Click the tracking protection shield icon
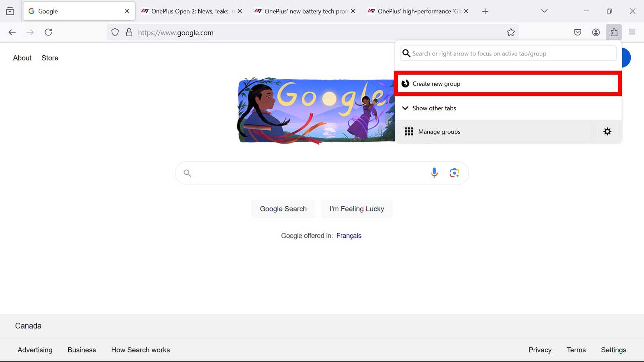Image resolution: width=644 pixels, height=362 pixels. (115, 32)
